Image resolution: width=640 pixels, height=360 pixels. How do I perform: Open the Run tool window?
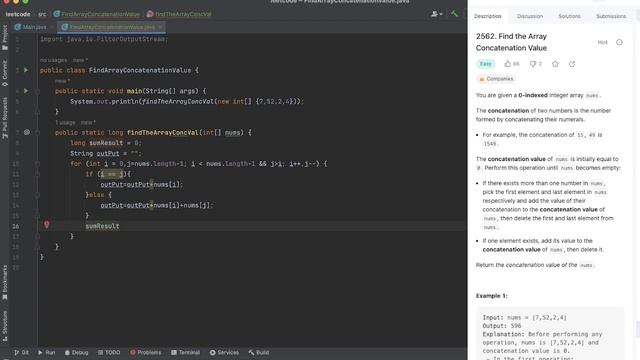47,352
